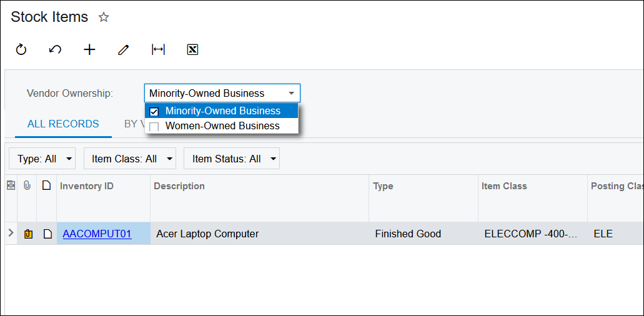
Task: Switch to the ALL RECORDS tab
Action: coord(63,124)
